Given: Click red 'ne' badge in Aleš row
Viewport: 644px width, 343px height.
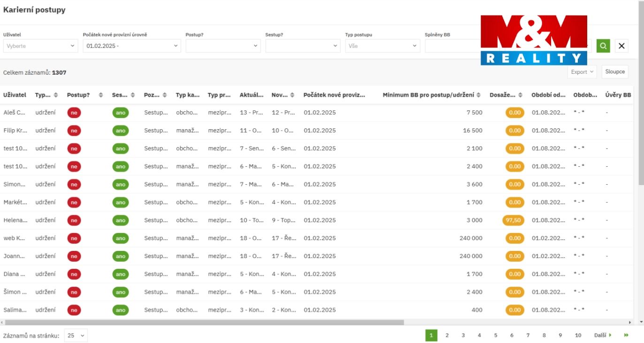Looking at the screenshot, I should coord(74,113).
